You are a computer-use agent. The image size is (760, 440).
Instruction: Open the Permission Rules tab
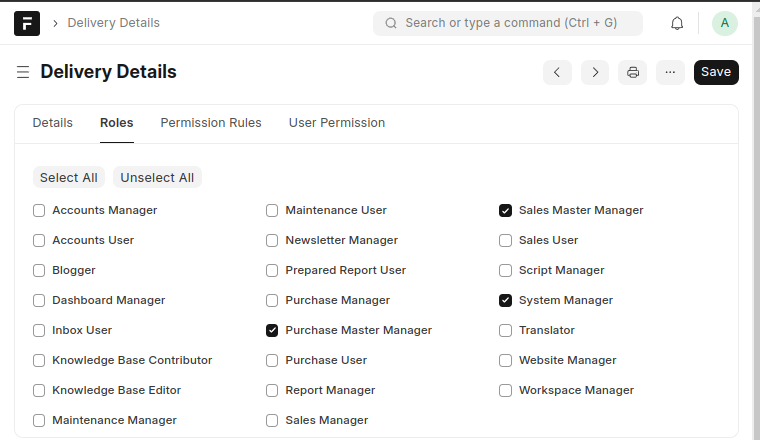tap(211, 123)
